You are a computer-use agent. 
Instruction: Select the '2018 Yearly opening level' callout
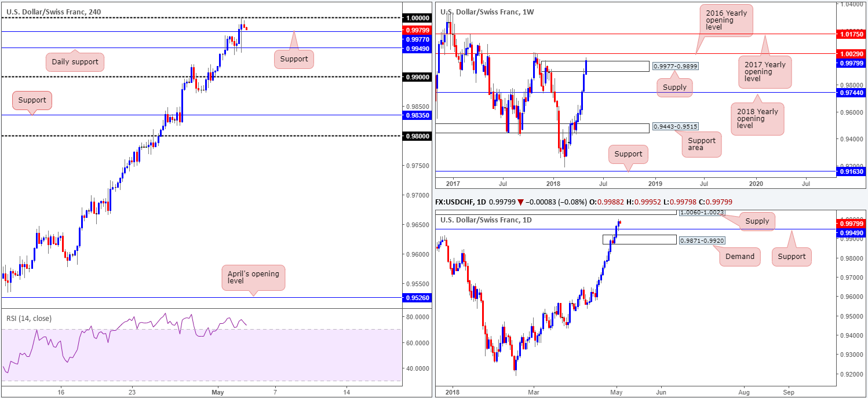(757, 119)
